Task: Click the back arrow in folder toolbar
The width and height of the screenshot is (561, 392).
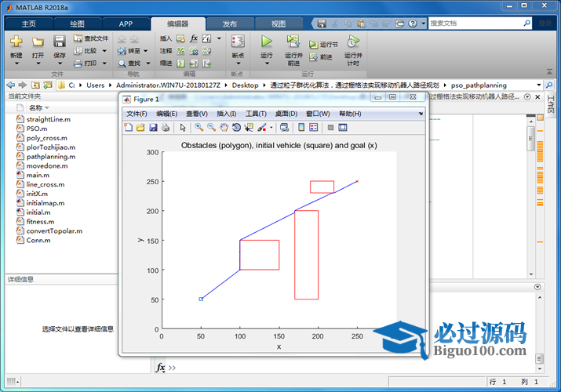Action: click(11, 85)
